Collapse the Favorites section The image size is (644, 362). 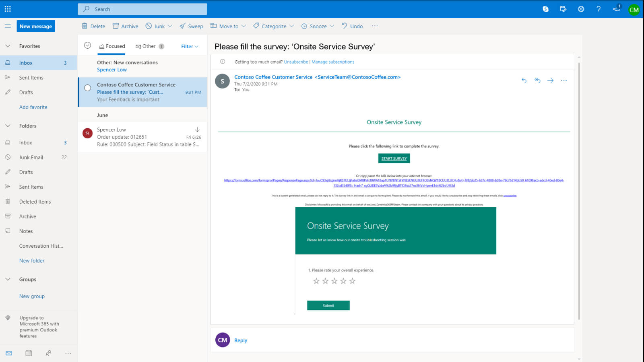click(x=8, y=46)
